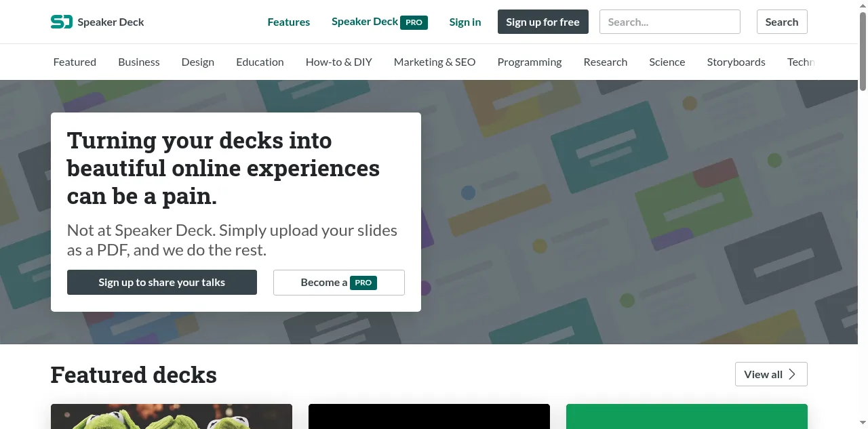Switch to the Design category
Screen dimensions: 868x429
click(197, 62)
